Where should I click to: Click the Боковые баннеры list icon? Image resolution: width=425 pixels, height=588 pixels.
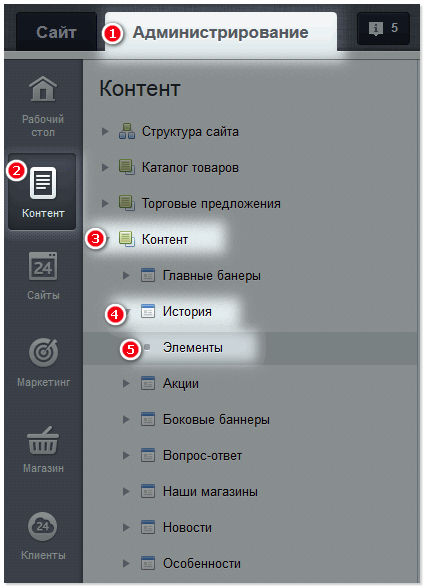coord(148,419)
